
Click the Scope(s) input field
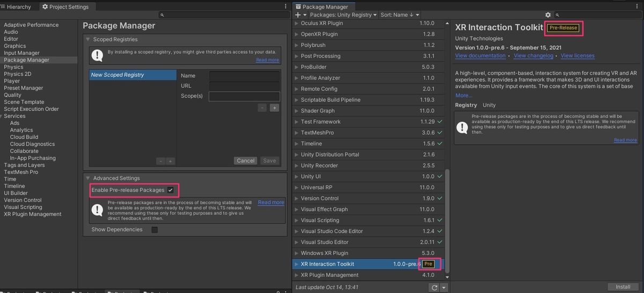click(244, 97)
